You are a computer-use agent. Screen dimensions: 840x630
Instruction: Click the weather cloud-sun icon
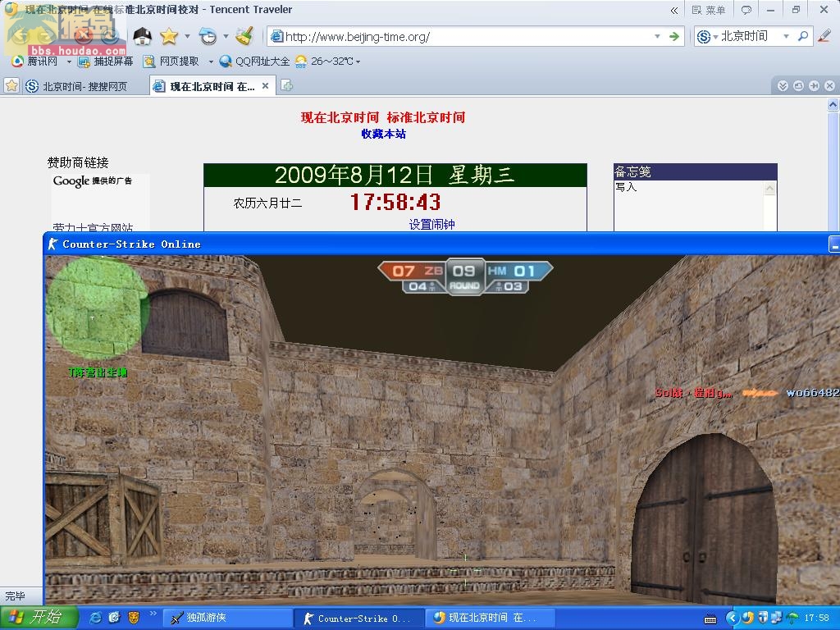click(301, 62)
